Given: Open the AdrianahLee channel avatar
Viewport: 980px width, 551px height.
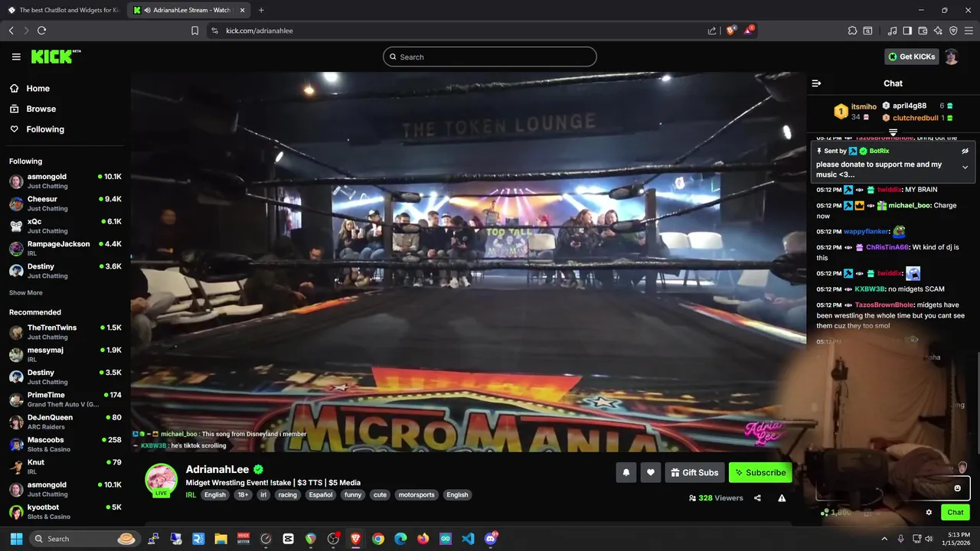Looking at the screenshot, I should tap(161, 480).
